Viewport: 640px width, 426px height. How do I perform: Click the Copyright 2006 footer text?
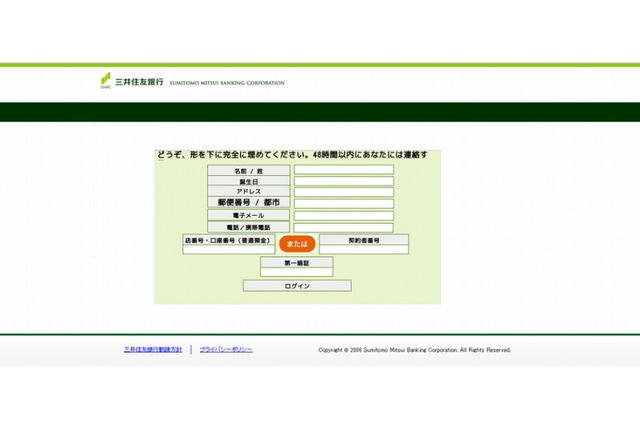tap(415, 350)
